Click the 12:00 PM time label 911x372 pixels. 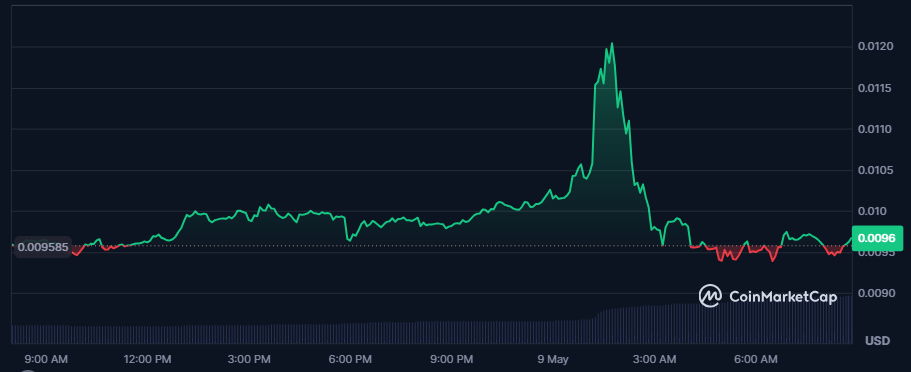tap(147, 359)
